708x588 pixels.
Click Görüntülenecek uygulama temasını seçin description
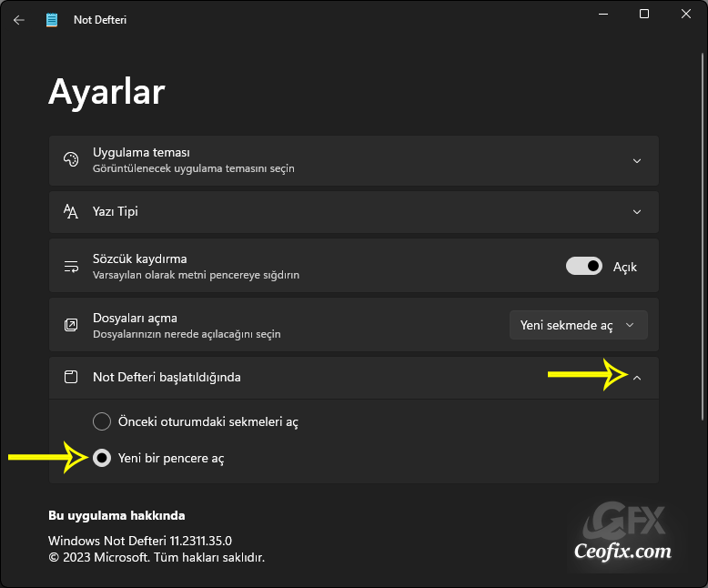[x=193, y=168]
